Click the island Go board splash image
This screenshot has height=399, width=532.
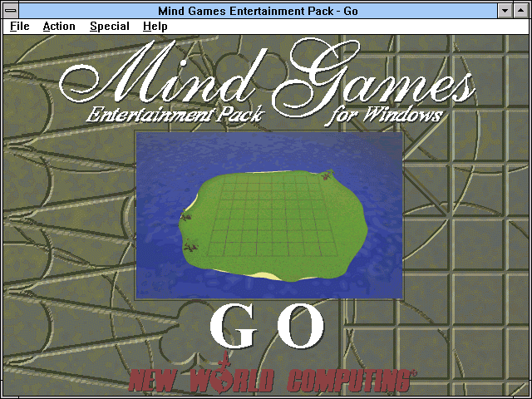(x=269, y=215)
